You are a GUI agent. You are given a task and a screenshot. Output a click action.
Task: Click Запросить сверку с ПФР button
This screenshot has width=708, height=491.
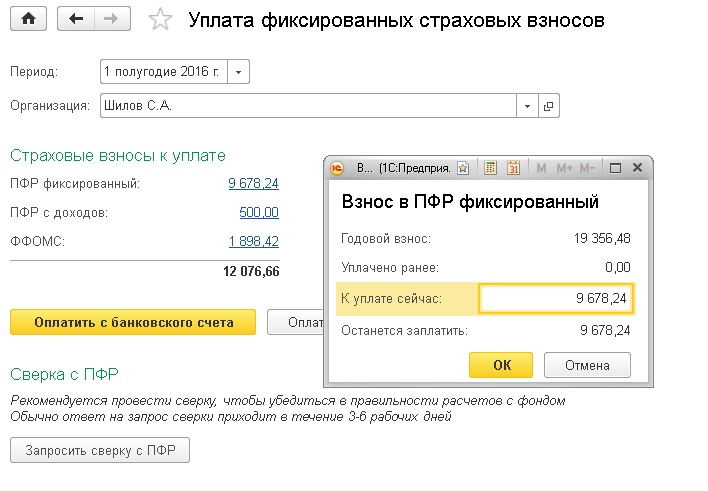click(x=100, y=450)
